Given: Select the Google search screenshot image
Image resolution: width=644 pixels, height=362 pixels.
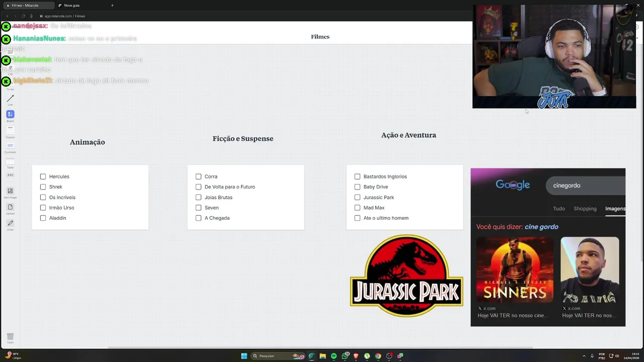Looking at the screenshot, I should point(548,247).
